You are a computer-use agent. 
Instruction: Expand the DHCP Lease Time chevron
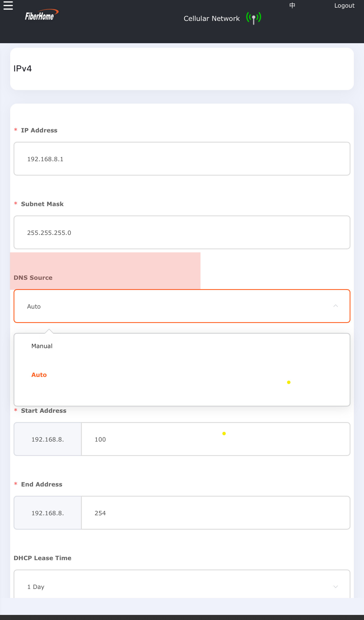click(x=335, y=587)
